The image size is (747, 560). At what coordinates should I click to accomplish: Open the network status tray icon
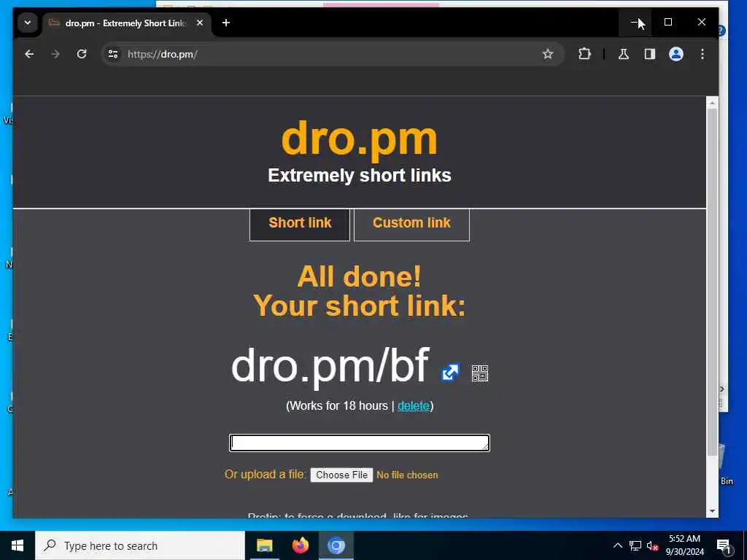tap(635, 545)
